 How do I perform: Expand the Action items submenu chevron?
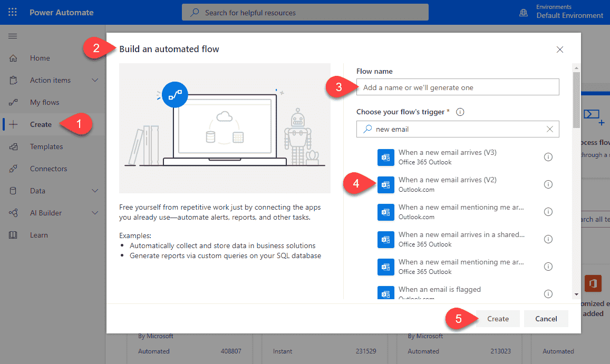95,80
